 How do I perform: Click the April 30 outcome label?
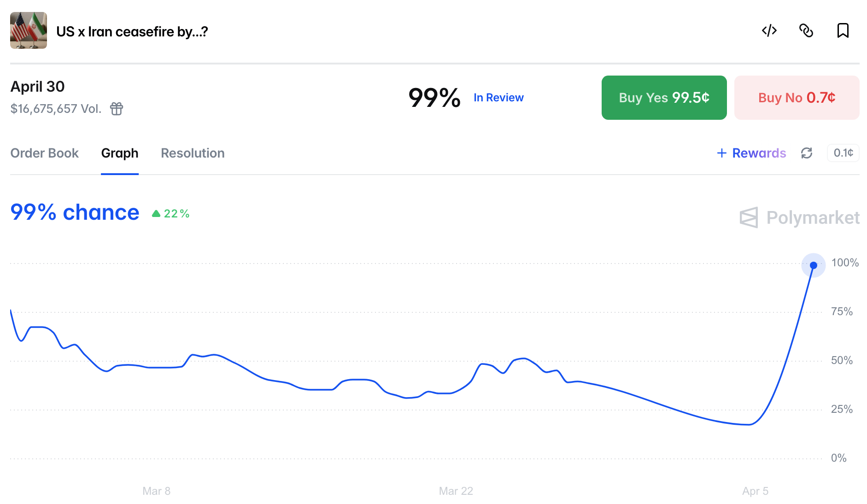click(x=38, y=87)
